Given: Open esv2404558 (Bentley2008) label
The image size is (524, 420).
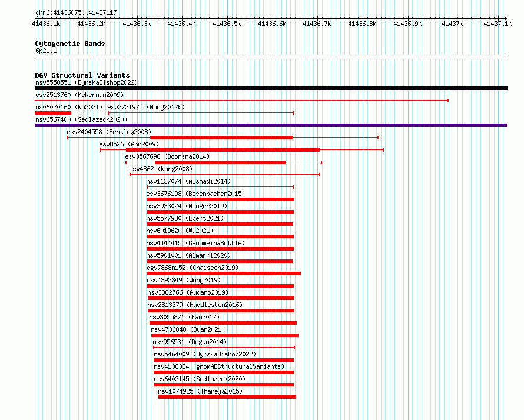Looking at the screenshot, I should tap(109, 132).
